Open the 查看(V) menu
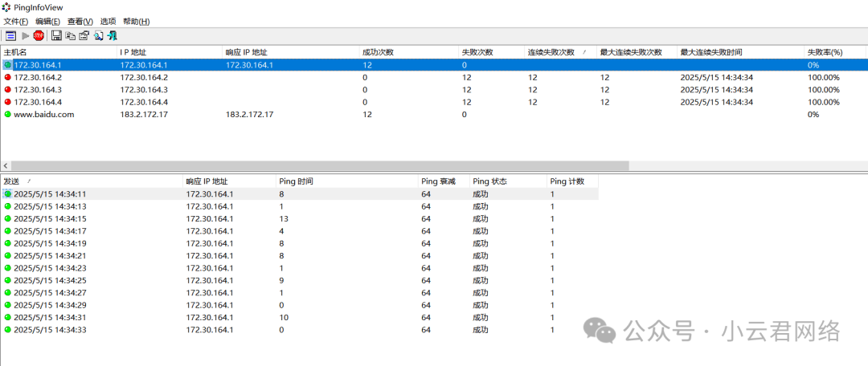This screenshot has height=366, width=868. [x=80, y=22]
